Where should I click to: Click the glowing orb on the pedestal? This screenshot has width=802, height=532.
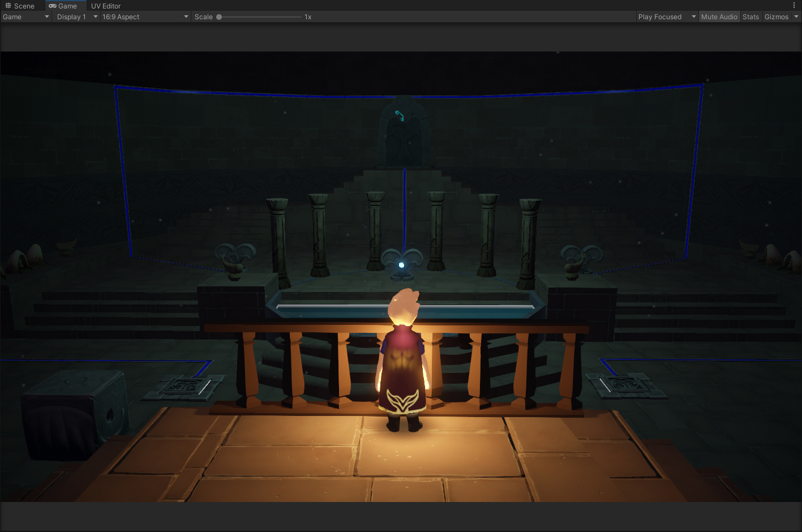tap(401, 265)
